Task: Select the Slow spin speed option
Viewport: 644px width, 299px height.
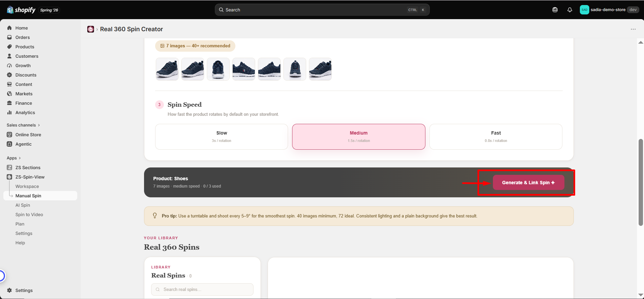Action: pyautogui.click(x=222, y=137)
